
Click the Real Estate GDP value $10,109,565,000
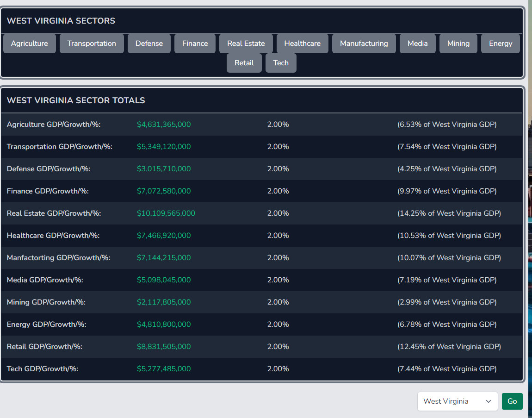click(166, 213)
